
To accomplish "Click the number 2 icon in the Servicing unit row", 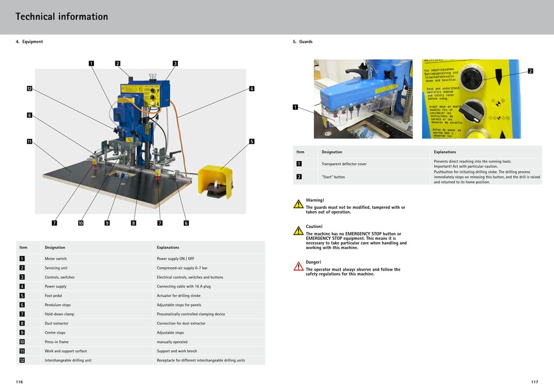I will 22,268.
